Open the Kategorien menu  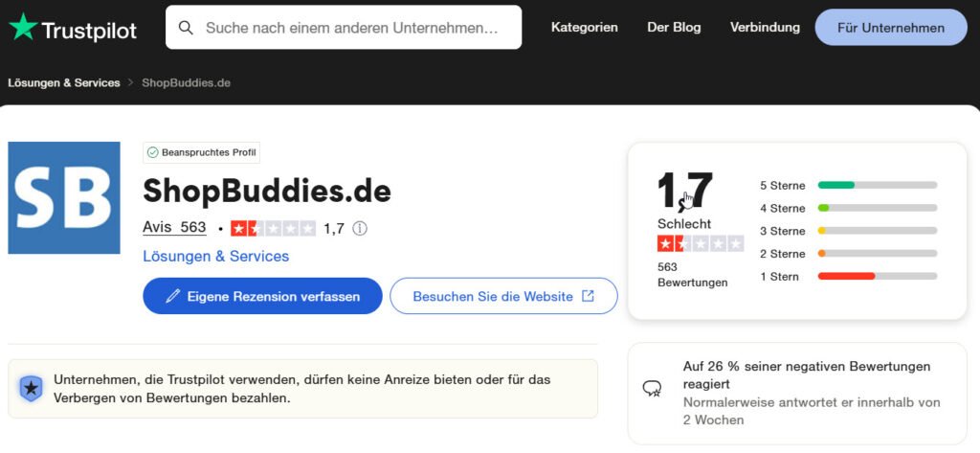coord(584,28)
